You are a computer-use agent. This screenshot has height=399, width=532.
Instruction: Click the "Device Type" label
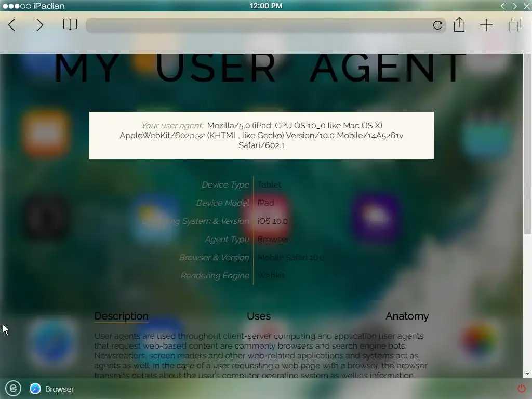(225, 185)
